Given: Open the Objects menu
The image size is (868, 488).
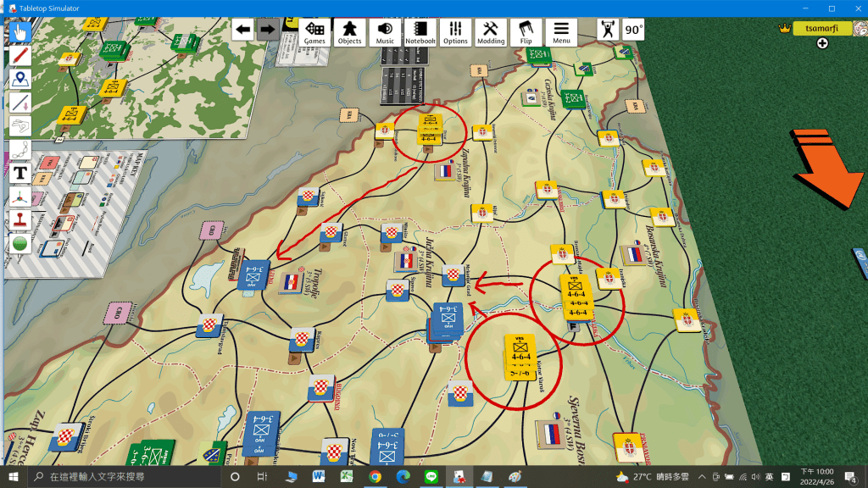Looking at the screenshot, I should tap(349, 32).
